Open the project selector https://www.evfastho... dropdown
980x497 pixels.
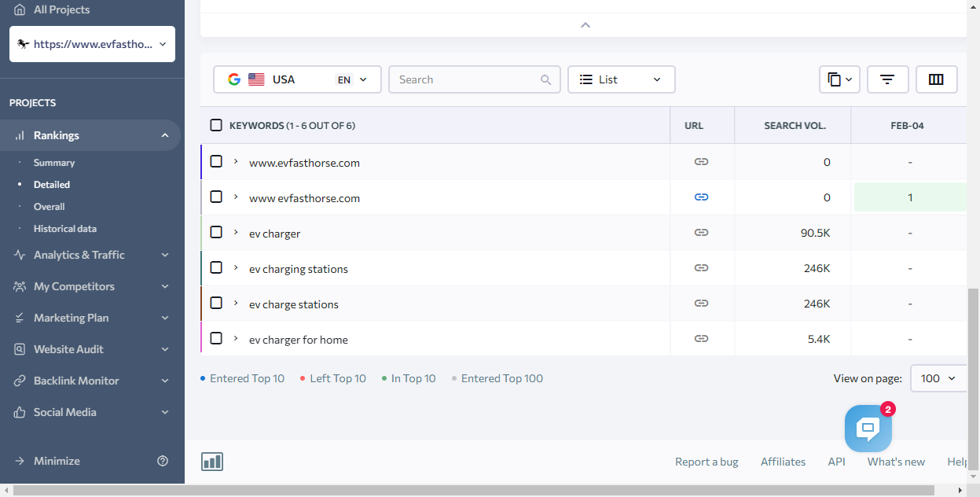tap(92, 44)
